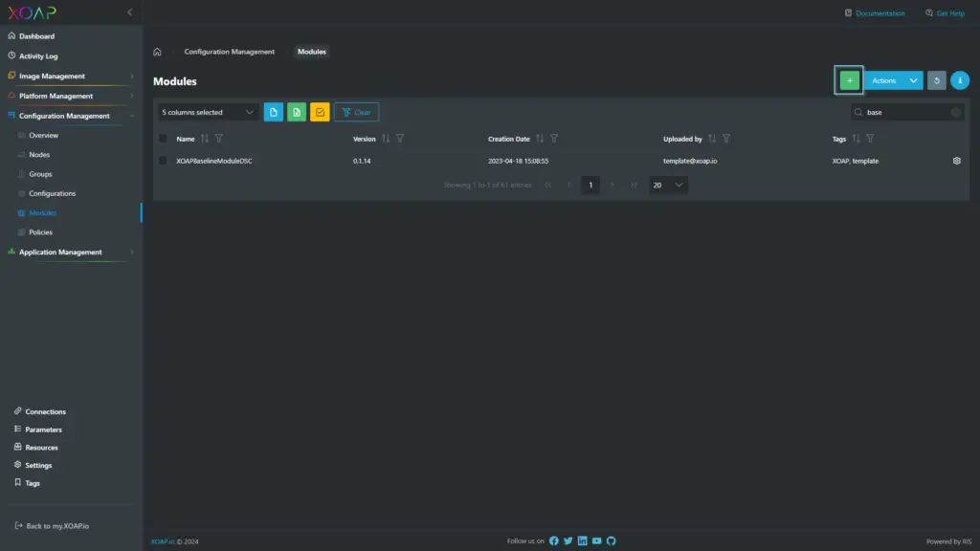Click the Get Help link
The height and width of the screenshot is (551, 980).
(945, 13)
